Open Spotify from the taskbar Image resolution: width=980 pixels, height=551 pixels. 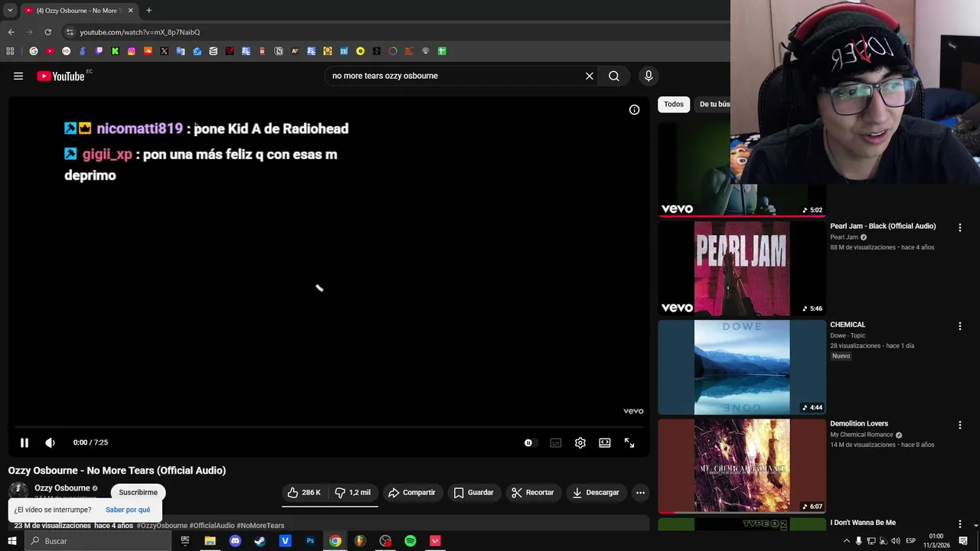coord(410,541)
